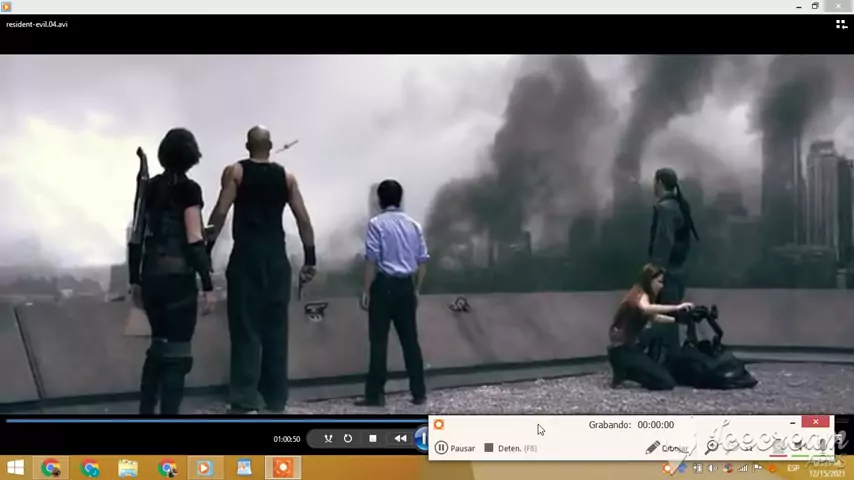Click the shuffle button in player controls
The width and height of the screenshot is (854, 480).
(x=327, y=438)
